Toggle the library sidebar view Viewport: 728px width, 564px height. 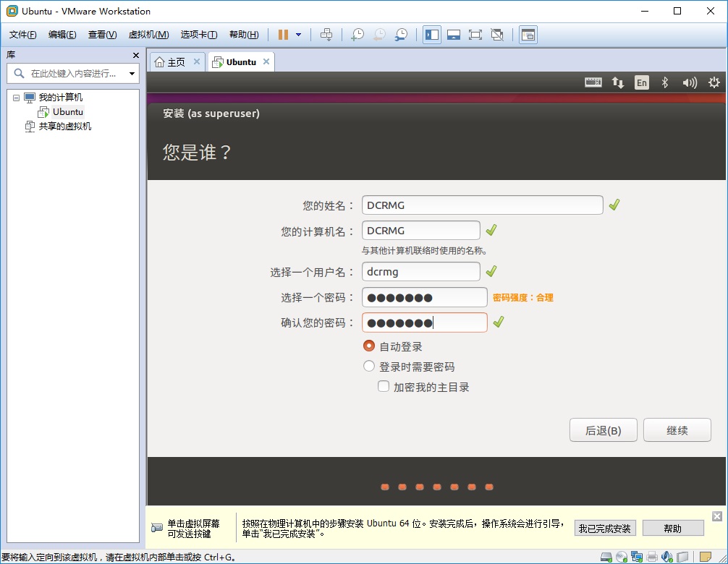point(432,35)
